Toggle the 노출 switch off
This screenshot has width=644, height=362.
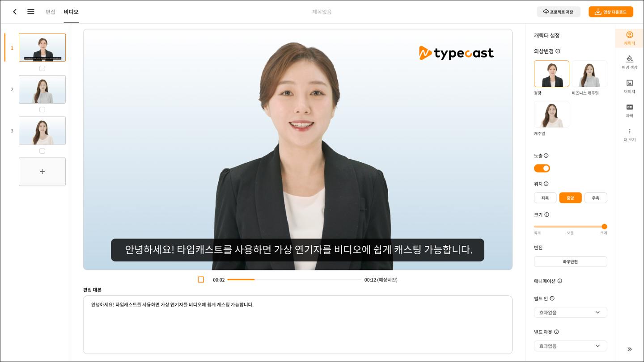coord(542,168)
